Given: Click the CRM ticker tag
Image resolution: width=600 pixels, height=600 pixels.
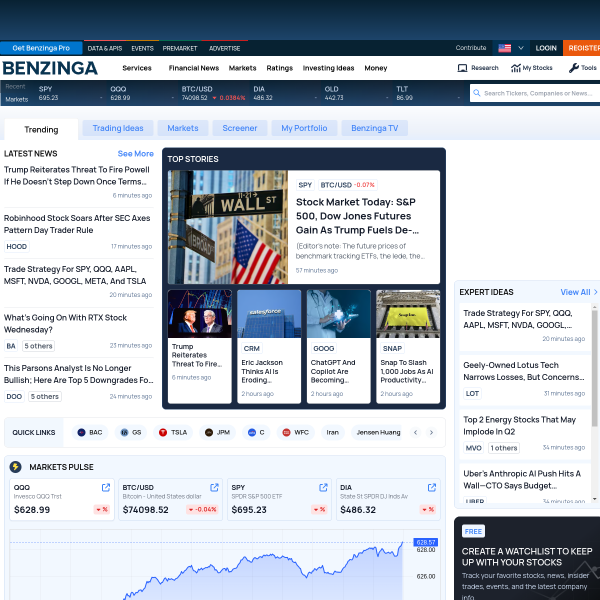Looking at the screenshot, I should point(251,349).
